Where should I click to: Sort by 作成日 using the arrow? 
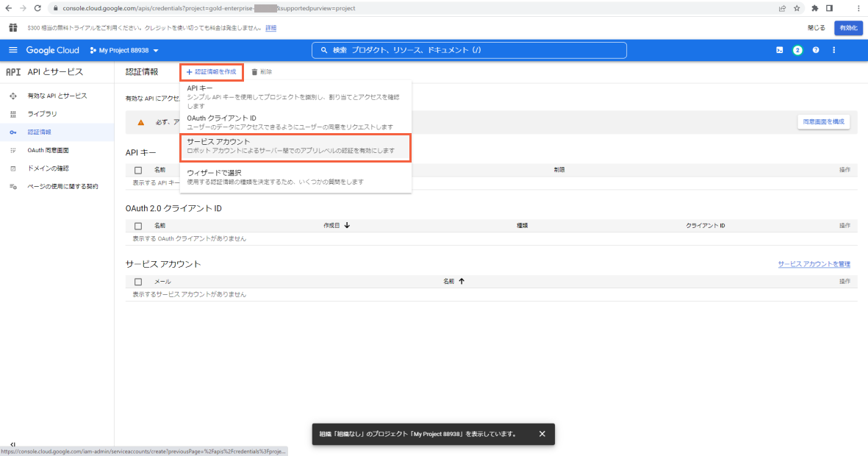tap(345, 225)
